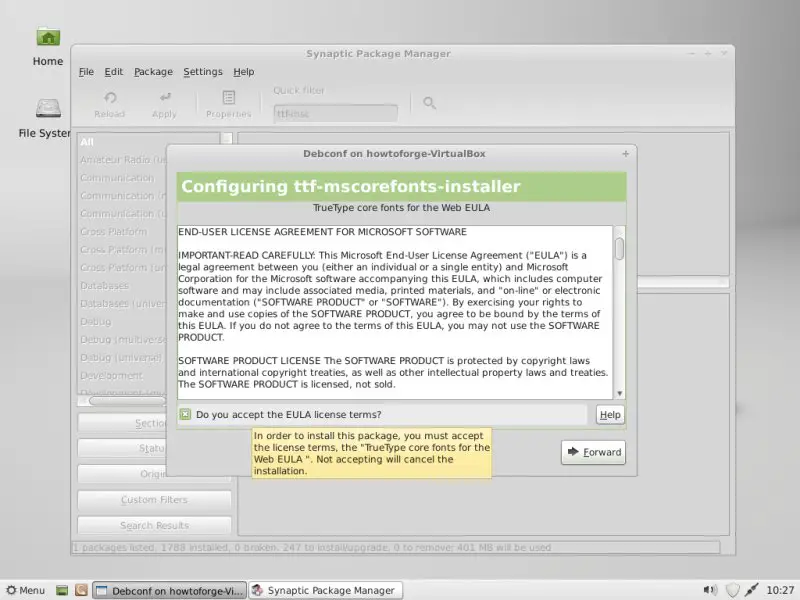Click the EULA text scrollbar thumb
The image size is (800, 600).
pyautogui.click(x=619, y=249)
